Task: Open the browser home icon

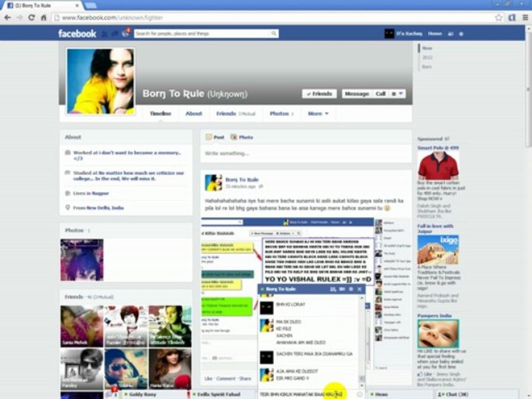Action: click(43, 17)
